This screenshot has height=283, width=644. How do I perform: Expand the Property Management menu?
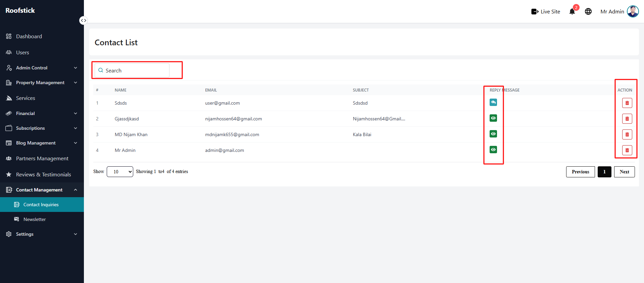click(42, 82)
